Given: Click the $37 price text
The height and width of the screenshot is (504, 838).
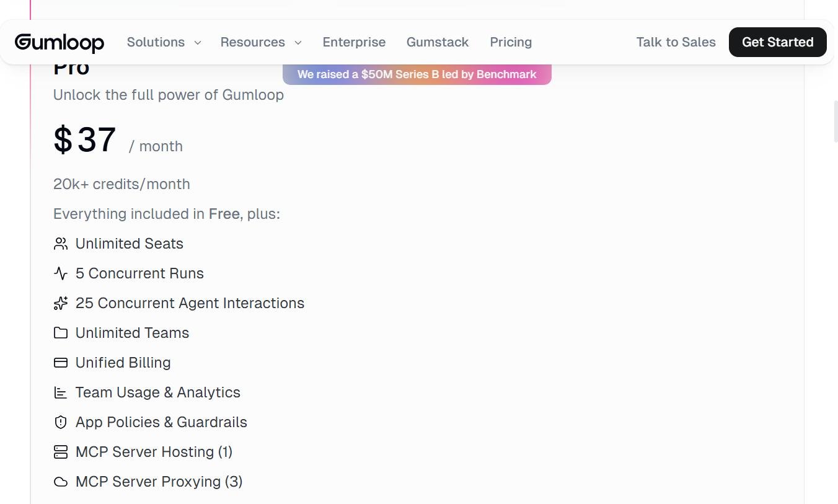Looking at the screenshot, I should 84,139.
